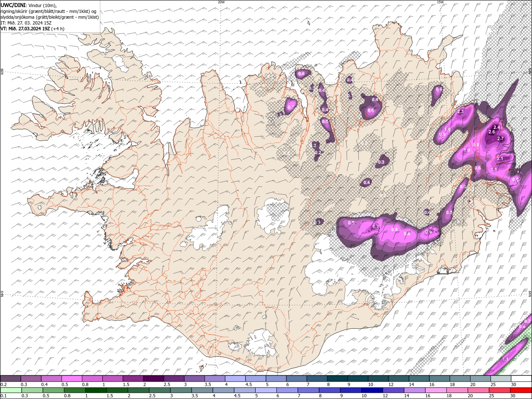The image size is (532, 399).
Task: Select the 'UWC/DINI: Vindur (10m)' title line
Action: click(29, 5)
